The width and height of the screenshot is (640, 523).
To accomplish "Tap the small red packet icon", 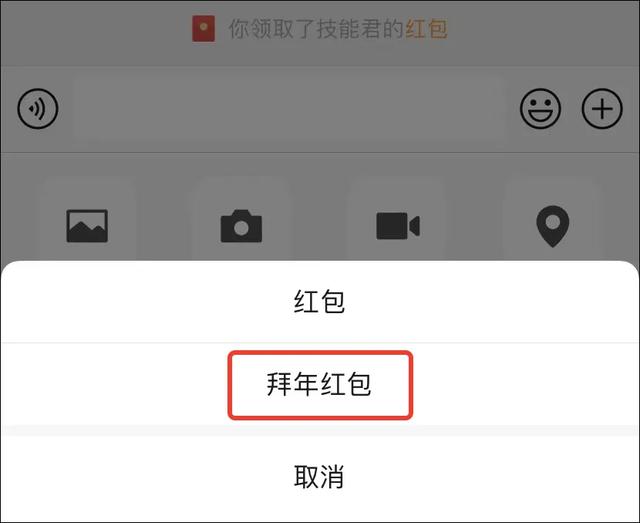I will (204, 29).
